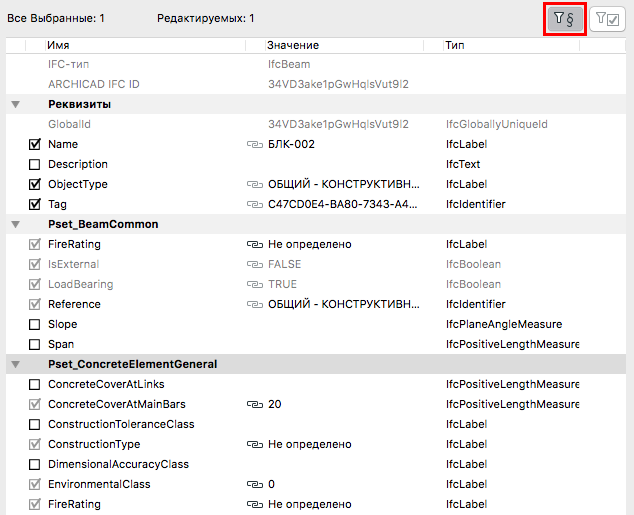The width and height of the screenshot is (634, 515).
Task: Collapse the Pset_BeamCommon group
Action: (16, 224)
